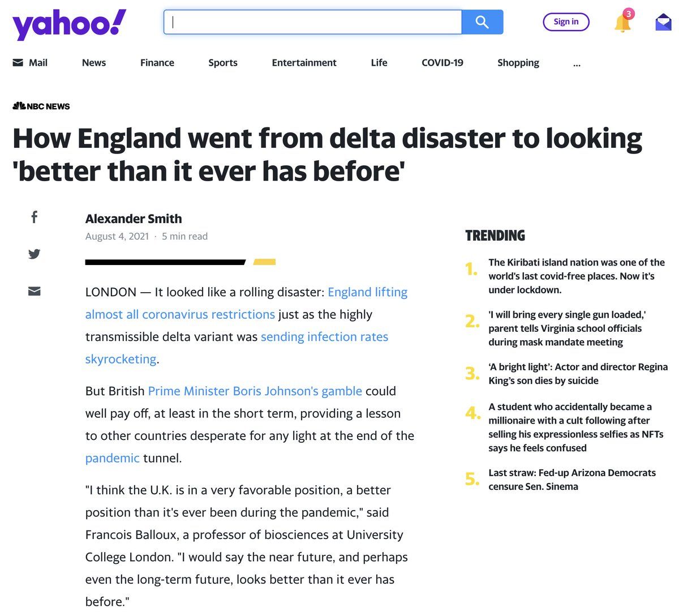This screenshot has width=679, height=616.
Task: Open the notifications bell
Action: coord(622,23)
